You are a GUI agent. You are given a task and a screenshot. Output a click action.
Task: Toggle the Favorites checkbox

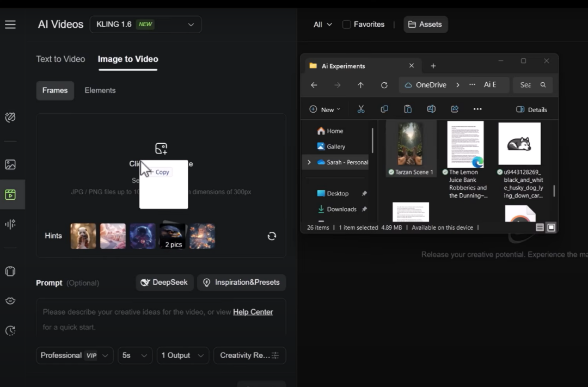pyautogui.click(x=346, y=24)
